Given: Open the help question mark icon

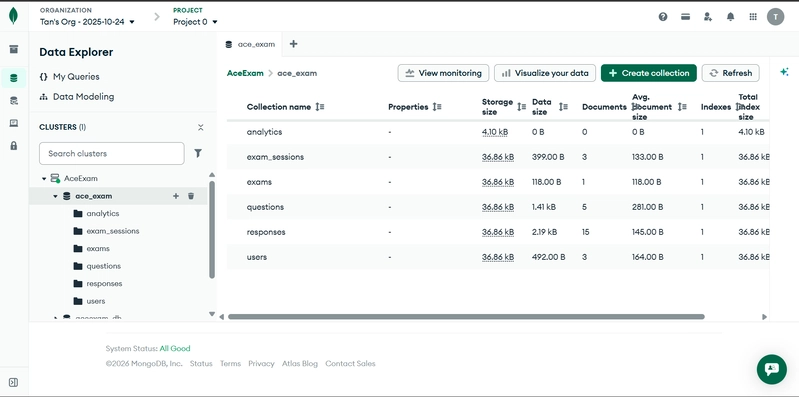Looking at the screenshot, I should click(x=663, y=17).
